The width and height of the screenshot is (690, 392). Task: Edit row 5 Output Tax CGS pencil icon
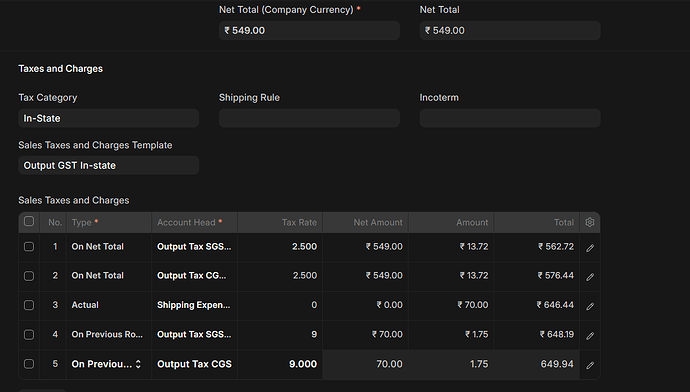[x=590, y=365]
